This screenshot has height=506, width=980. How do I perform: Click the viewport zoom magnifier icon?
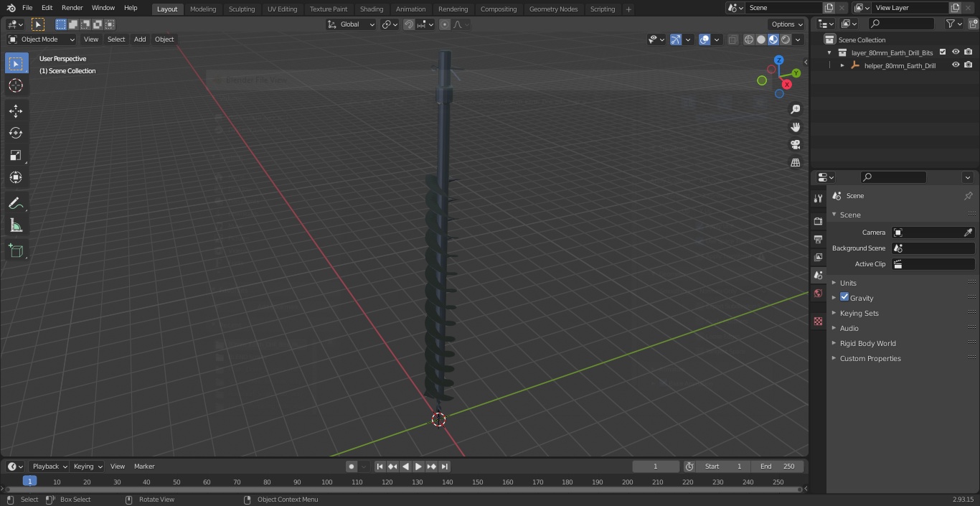(795, 109)
